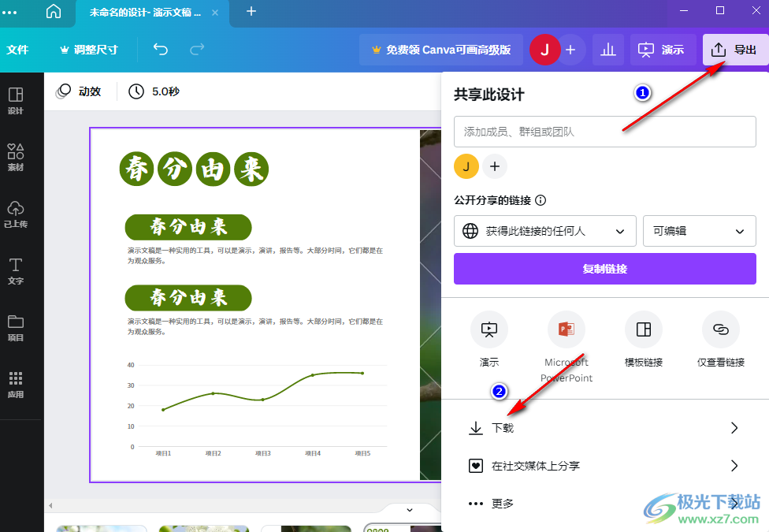769x532 pixels.
Task: Click the red J profile avatar
Action: point(544,50)
